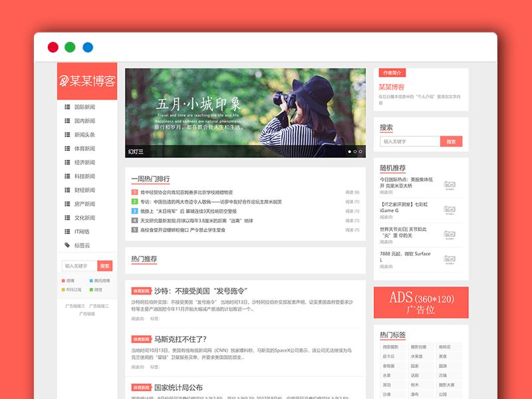Click the 体育新闻 badge beside the 马斯克 article
Viewport: 532px width, 399px height.
(x=141, y=339)
